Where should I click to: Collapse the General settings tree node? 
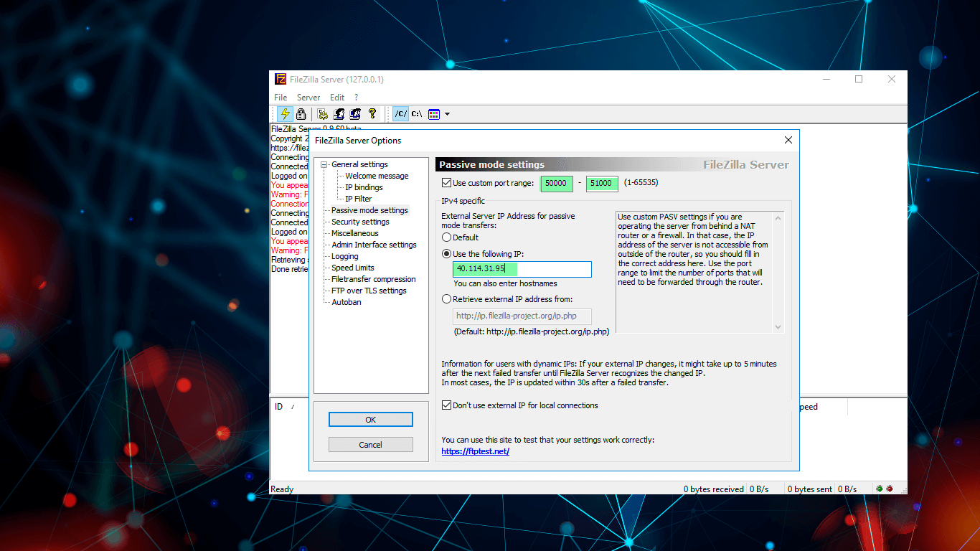(324, 165)
